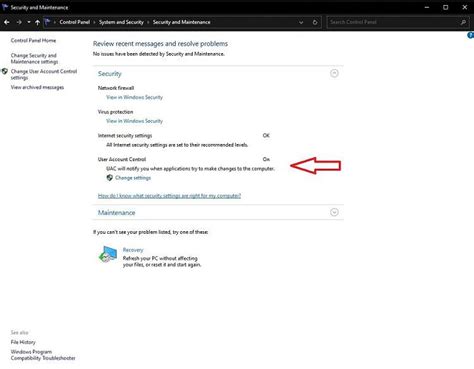Click the 'Network firewall' label
Image resolution: width=474 pixels, height=369 pixels.
(x=116, y=88)
